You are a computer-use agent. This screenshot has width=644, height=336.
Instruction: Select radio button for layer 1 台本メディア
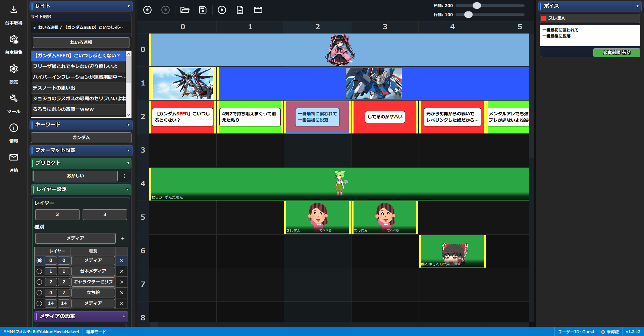tap(39, 271)
